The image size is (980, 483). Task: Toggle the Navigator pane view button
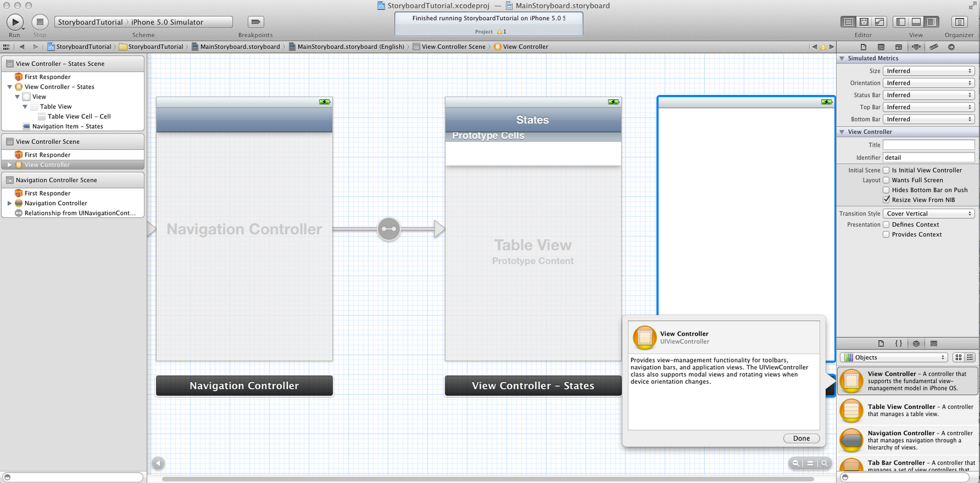[900, 22]
